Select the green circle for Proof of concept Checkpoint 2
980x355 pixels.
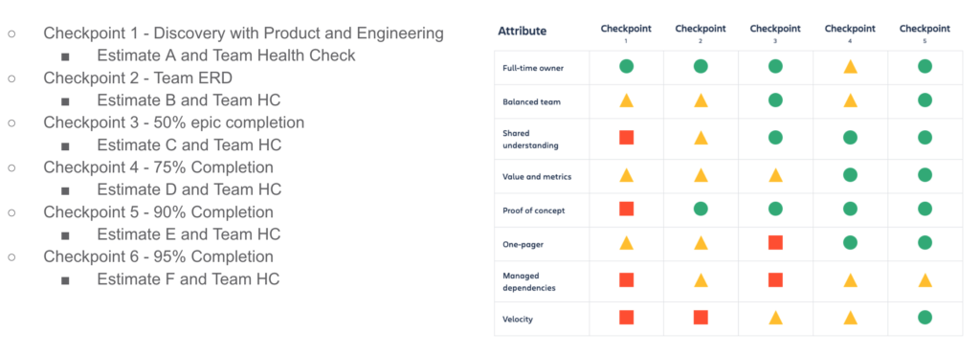click(x=701, y=209)
